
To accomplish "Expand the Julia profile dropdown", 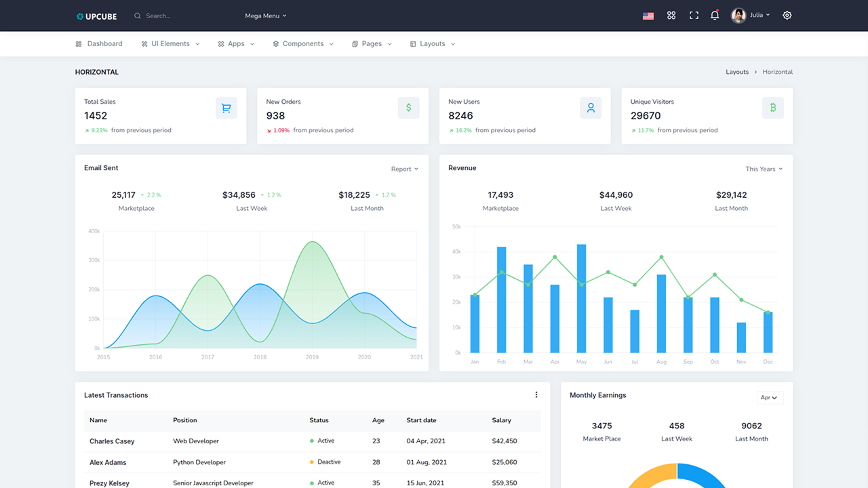I will point(751,15).
